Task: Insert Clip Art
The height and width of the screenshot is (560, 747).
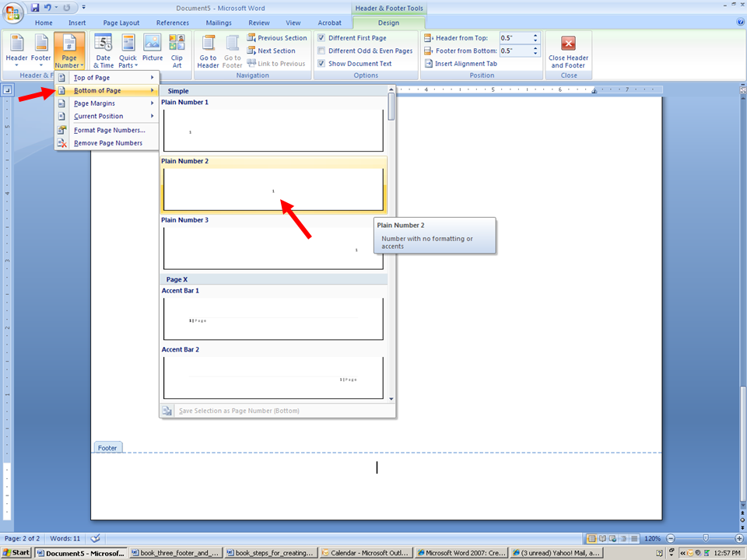Action: [x=177, y=51]
